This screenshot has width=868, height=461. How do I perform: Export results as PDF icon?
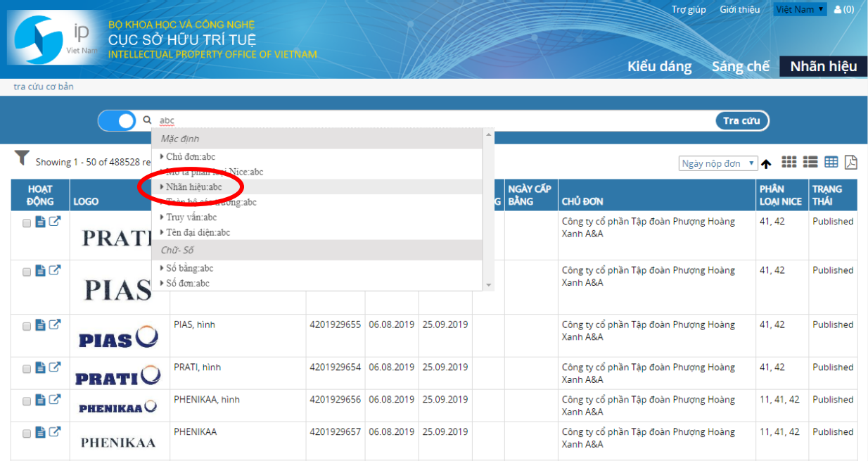(x=851, y=162)
